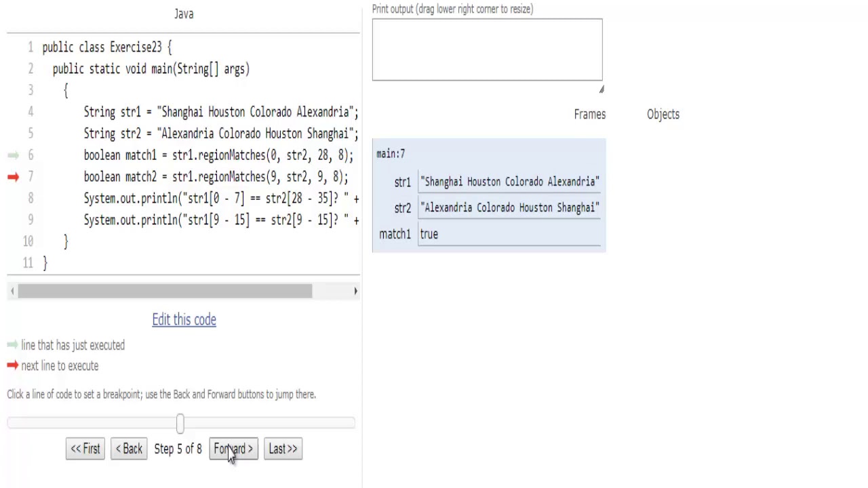Click the execution step slider handle
This screenshot has width=868, height=488.
[180, 424]
